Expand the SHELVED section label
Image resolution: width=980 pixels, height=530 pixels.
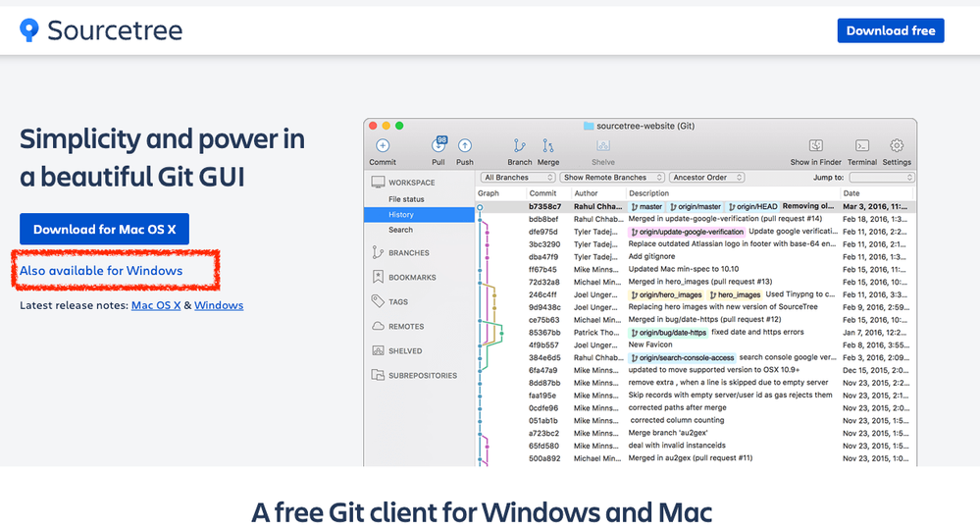click(x=405, y=351)
